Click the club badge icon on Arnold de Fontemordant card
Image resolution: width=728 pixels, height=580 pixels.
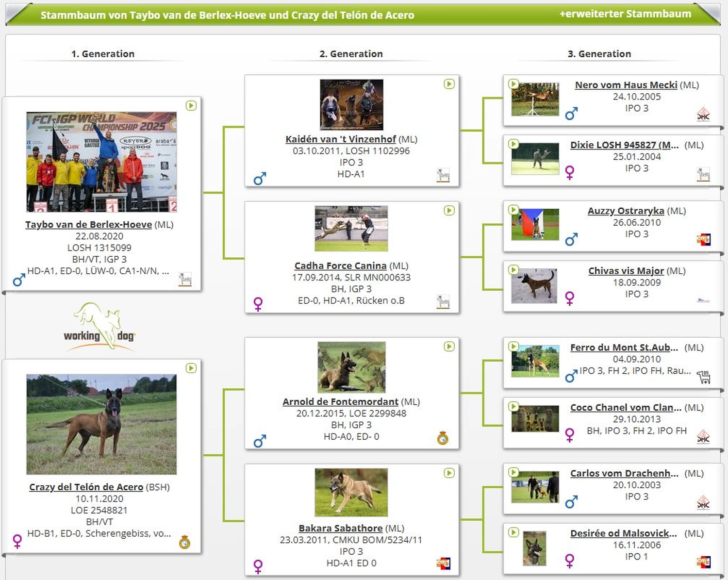pos(443,438)
